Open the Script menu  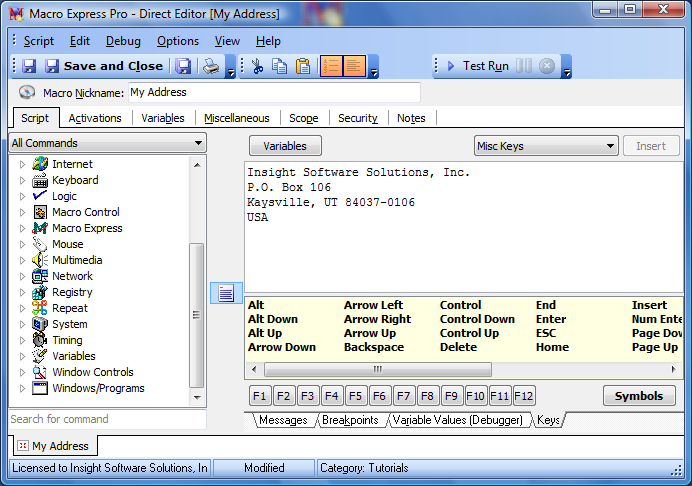(x=39, y=41)
